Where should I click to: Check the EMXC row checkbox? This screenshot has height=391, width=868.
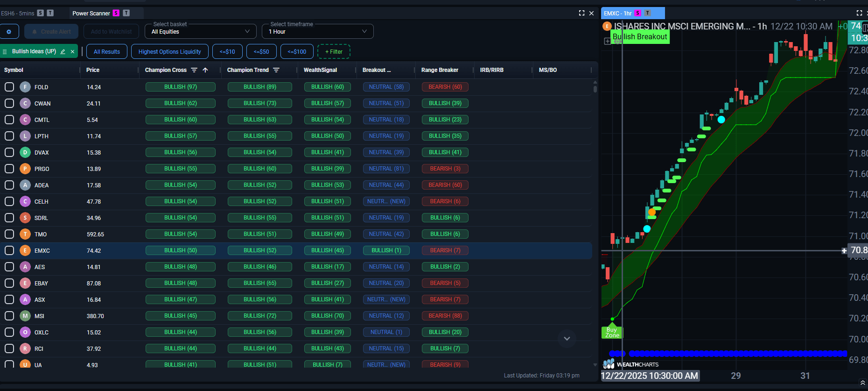pyautogui.click(x=9, y=250)
